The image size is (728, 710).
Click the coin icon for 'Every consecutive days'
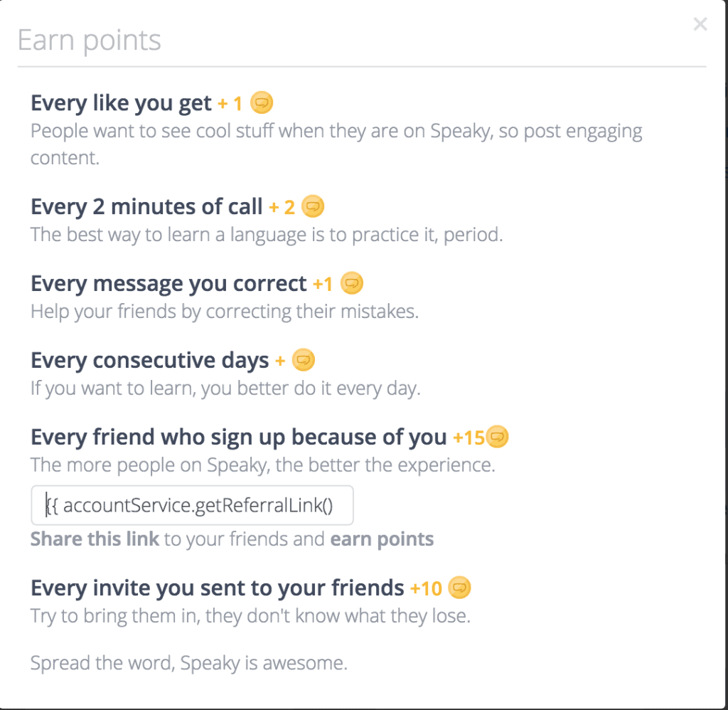coord(304,360)
